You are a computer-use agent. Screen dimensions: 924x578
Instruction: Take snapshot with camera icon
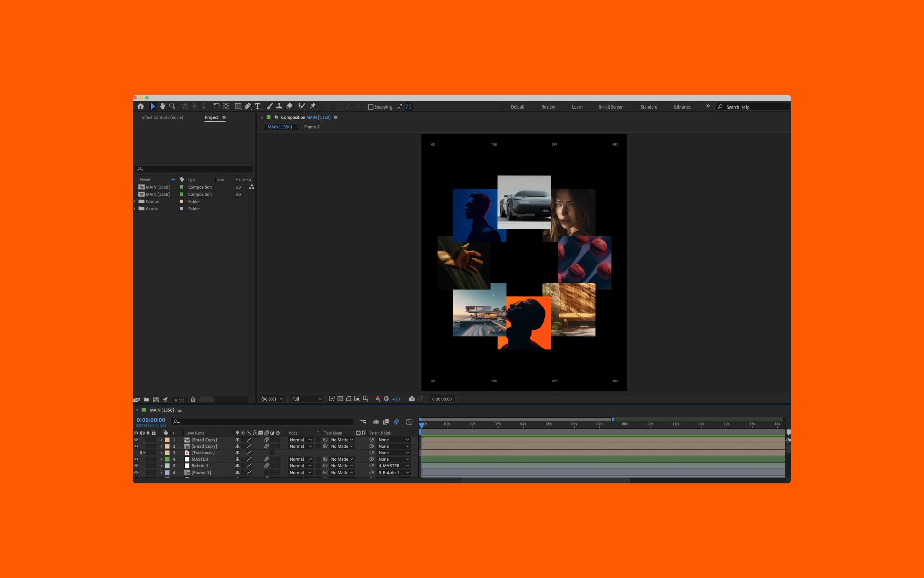[x=412, y=399]
